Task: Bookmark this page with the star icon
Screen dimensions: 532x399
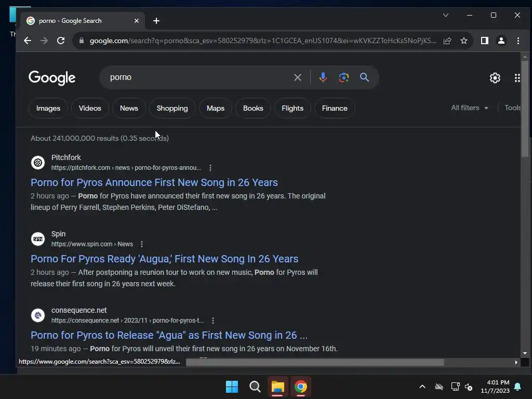Action: tap(464, 41)
